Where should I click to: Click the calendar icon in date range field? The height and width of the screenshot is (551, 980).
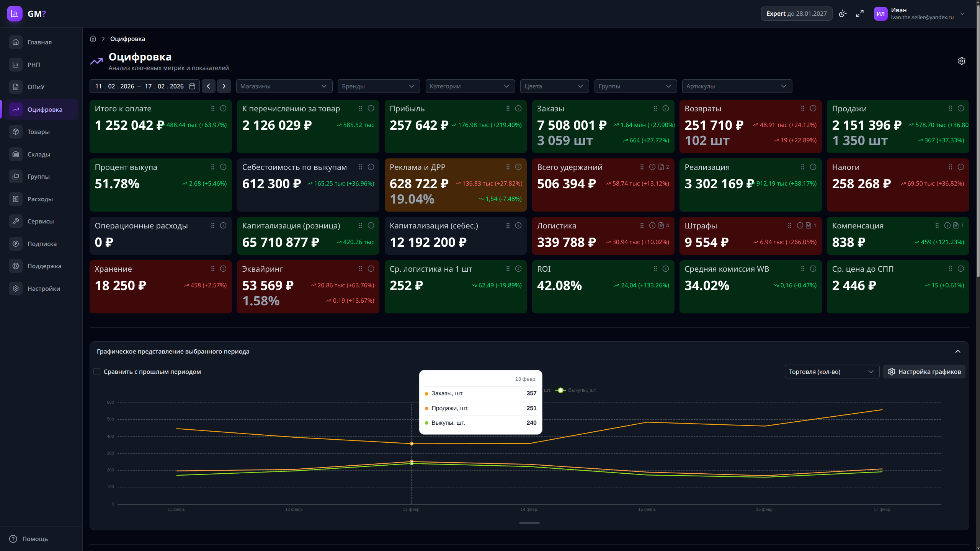point(192,86)
